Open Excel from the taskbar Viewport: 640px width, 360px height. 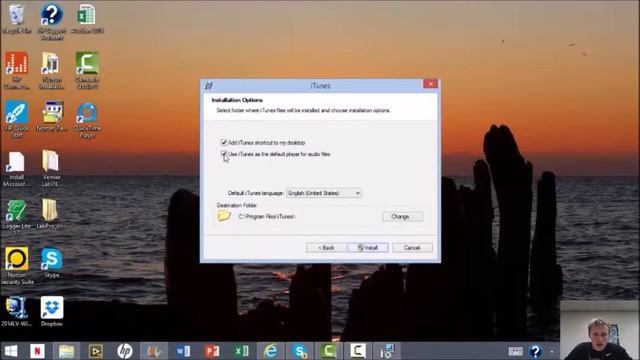point(242,351)
